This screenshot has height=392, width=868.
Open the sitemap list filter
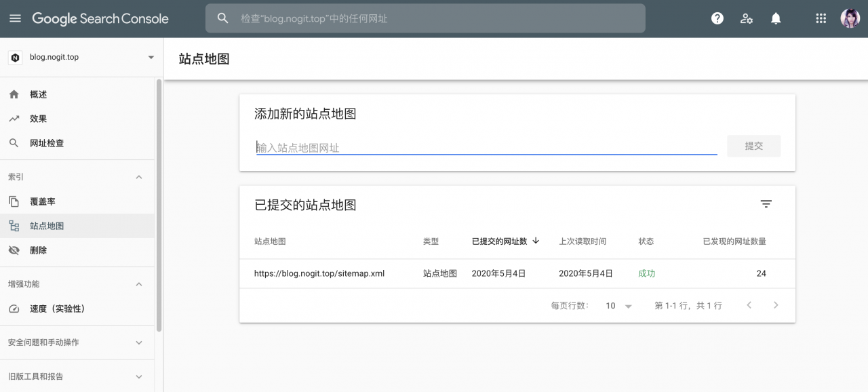coord(766,203)
